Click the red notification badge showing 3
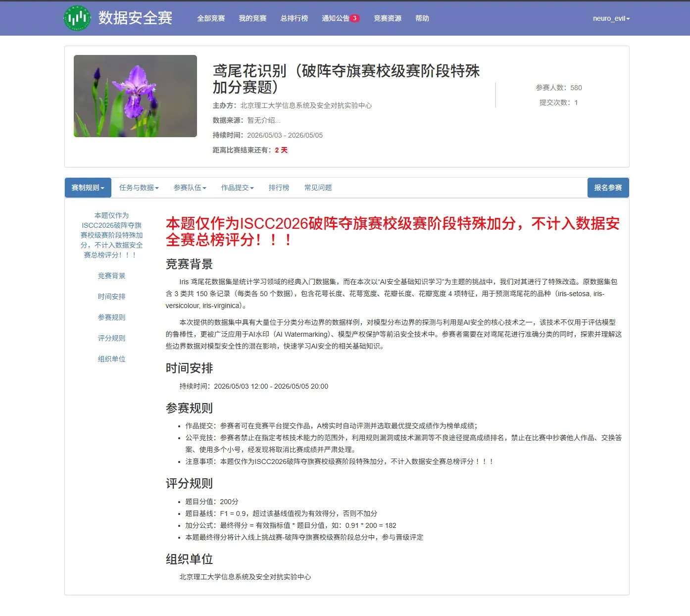The image size is (690, 616). (x=355, y=18)
